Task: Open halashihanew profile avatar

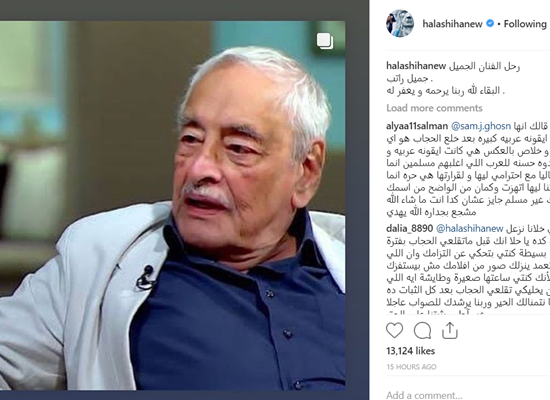Action: click(x=400, y=24)
